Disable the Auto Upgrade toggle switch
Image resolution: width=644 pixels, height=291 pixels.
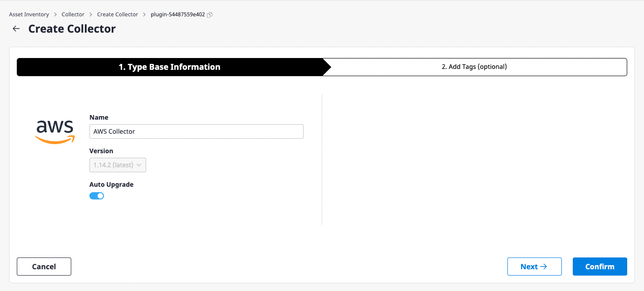pyautogui.click(x=97, y=196)
